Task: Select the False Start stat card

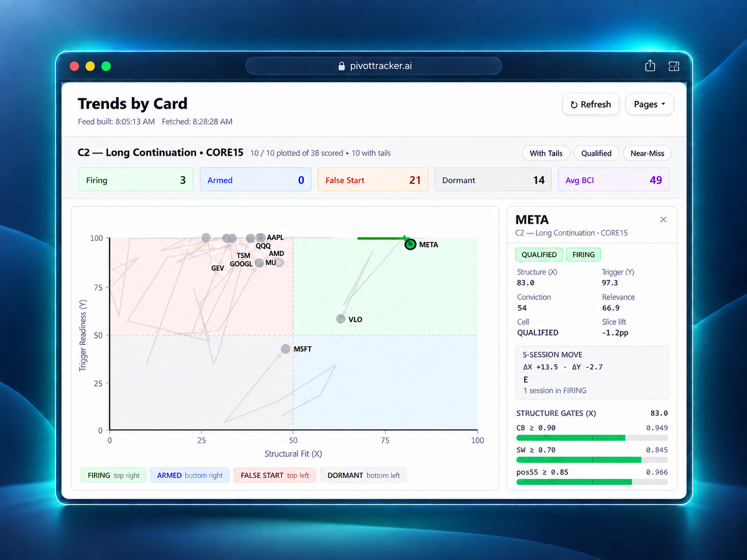Action: click(x=372, y=180)
